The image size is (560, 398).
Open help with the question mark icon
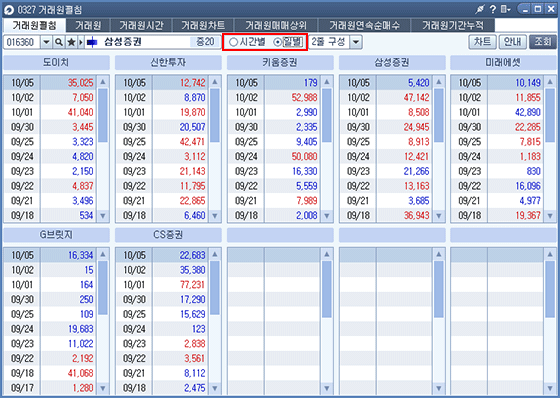click(x=493, y=10)
